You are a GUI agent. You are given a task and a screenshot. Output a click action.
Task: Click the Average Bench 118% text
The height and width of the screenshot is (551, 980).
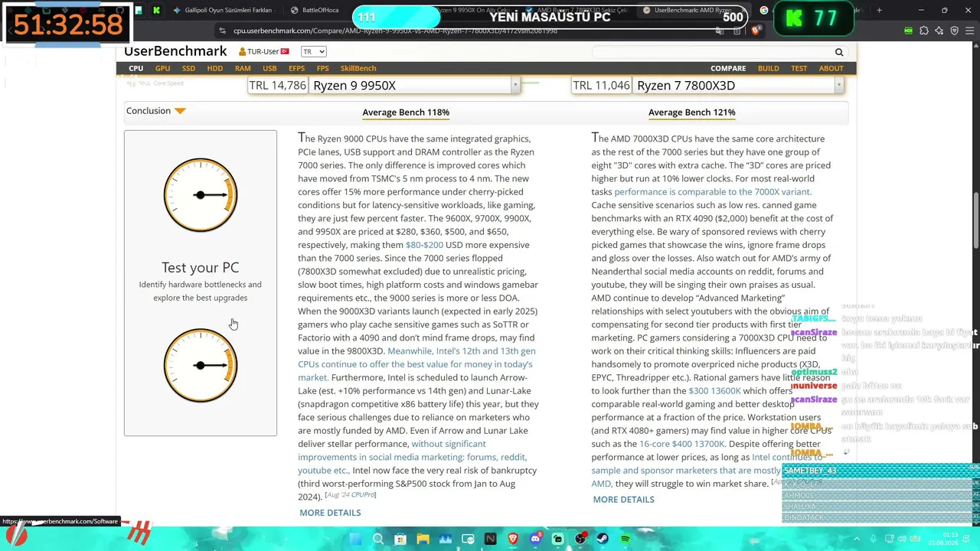(406, 112)
